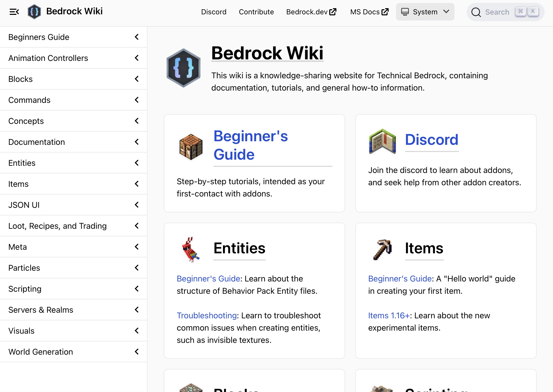Select Visuals in the sidebar
The height and width of the screenshot is (392, 553).
pos(73,331)
